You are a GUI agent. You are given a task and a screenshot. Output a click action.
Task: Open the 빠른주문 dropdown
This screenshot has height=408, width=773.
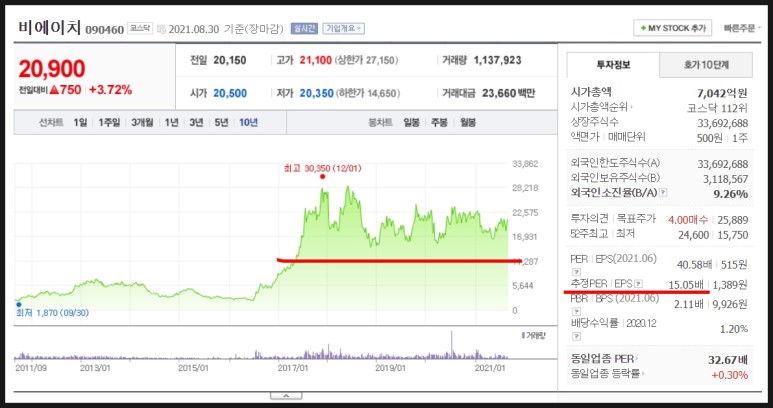[742, 29]
